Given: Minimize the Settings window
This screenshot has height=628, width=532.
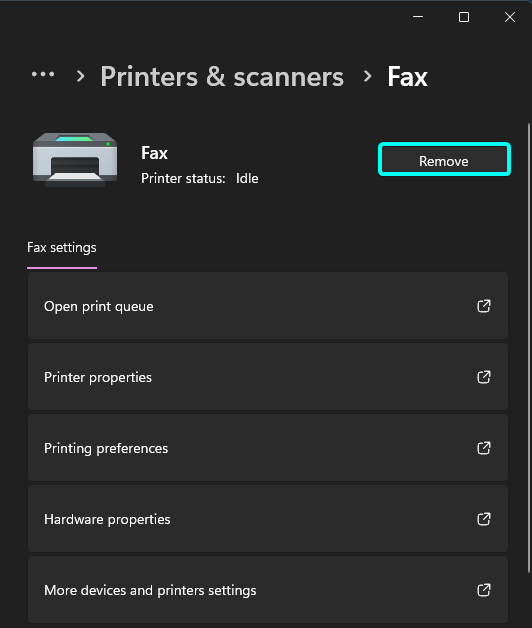Looking at the screenshot, I should coord(418,17).
